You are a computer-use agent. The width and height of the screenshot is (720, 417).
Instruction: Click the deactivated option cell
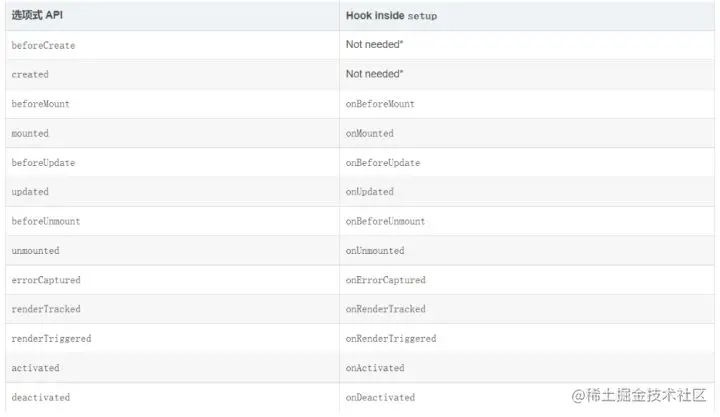tap(172, 397)
